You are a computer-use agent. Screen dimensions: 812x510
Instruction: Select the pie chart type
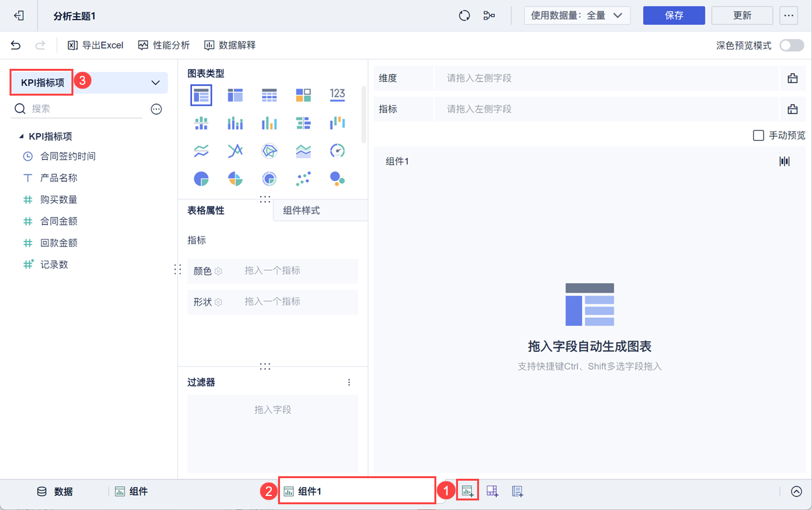201,178
